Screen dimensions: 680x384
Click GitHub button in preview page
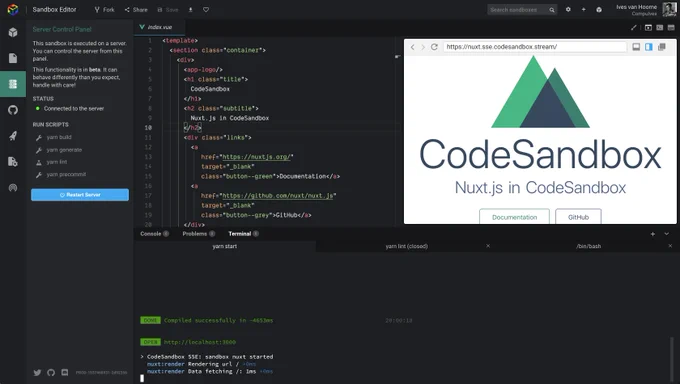click(578, 217)
